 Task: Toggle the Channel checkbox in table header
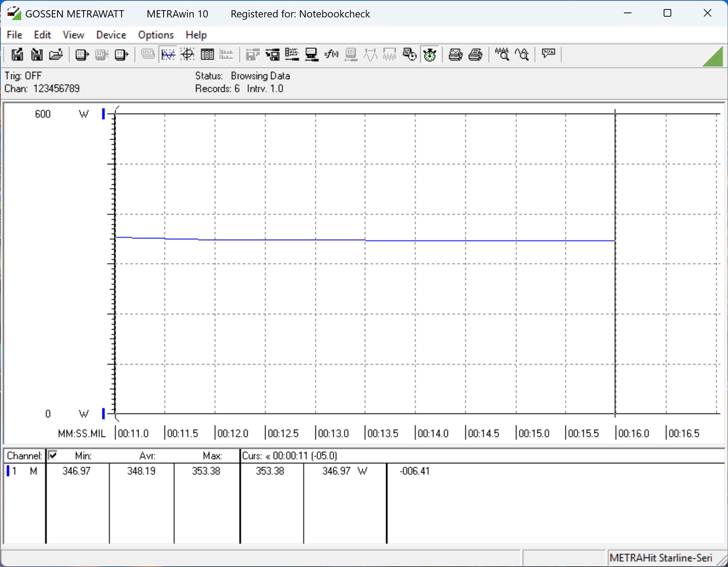pos(53,455)
